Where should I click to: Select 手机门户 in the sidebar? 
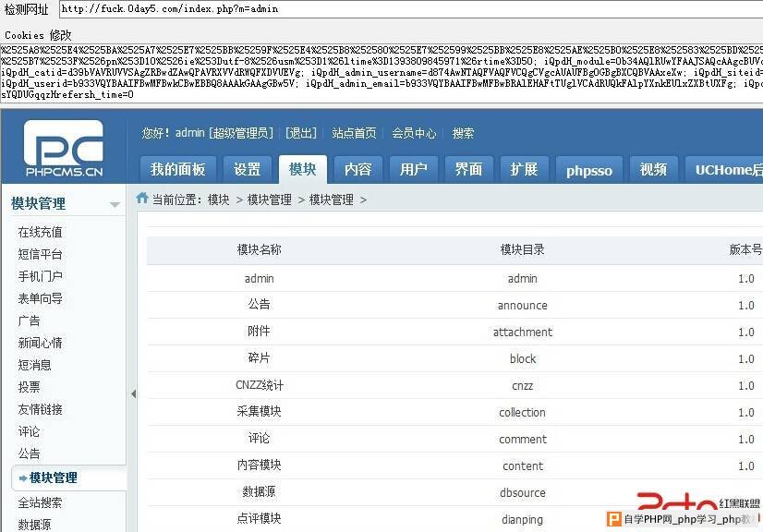[x=40, y=276]
